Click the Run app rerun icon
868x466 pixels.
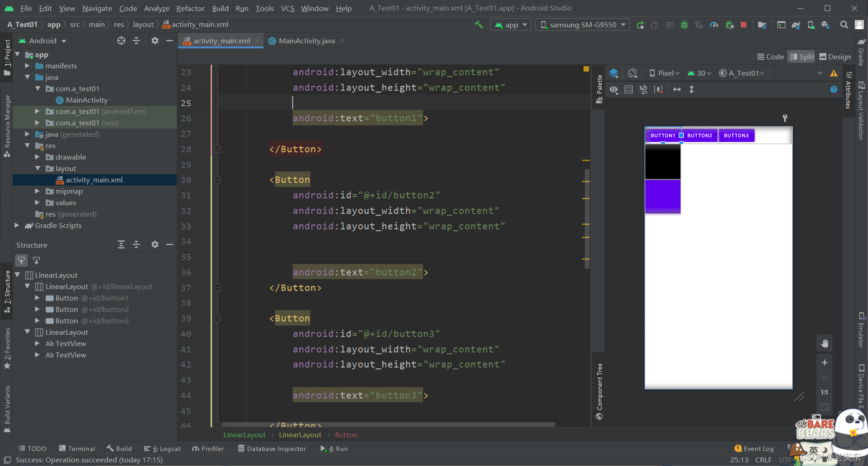(640, 25)
